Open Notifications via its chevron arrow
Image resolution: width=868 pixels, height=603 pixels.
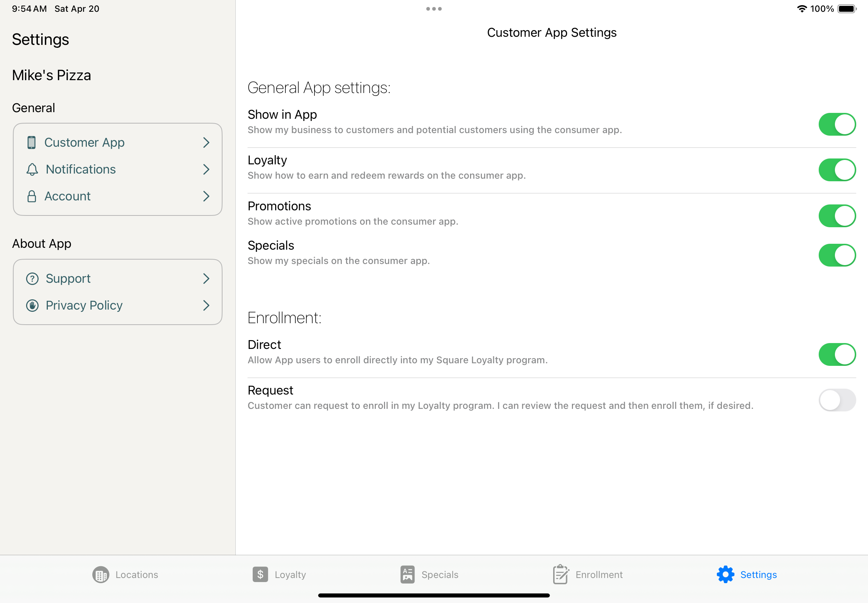(x=206, y=169)
